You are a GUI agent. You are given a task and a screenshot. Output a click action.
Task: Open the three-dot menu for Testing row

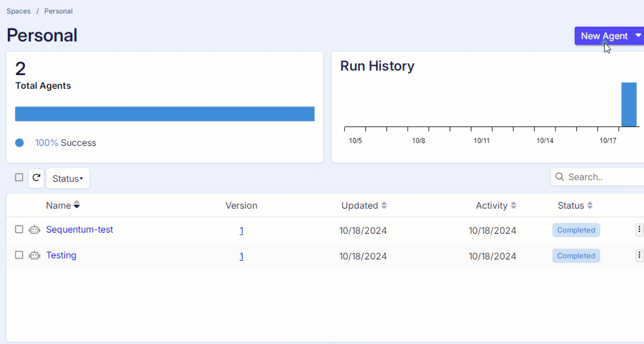point(639,255)
